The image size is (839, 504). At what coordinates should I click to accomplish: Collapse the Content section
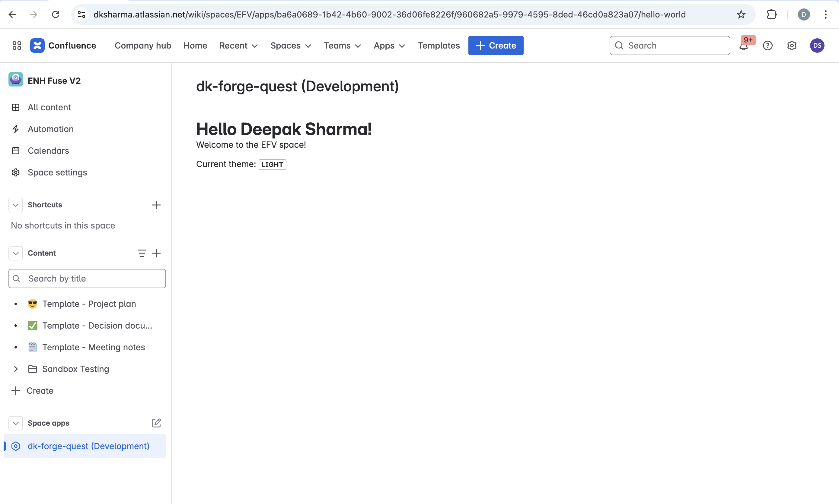[16, 253]
